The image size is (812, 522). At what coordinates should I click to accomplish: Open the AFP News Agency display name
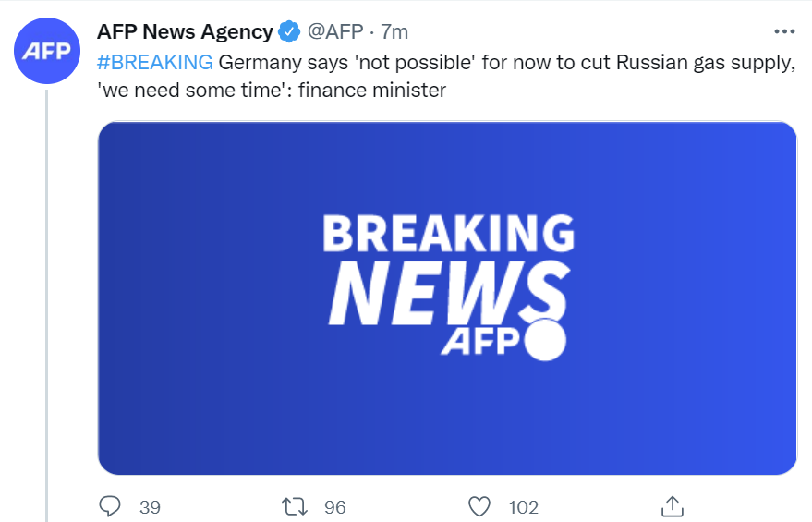(x=185, y=32)
